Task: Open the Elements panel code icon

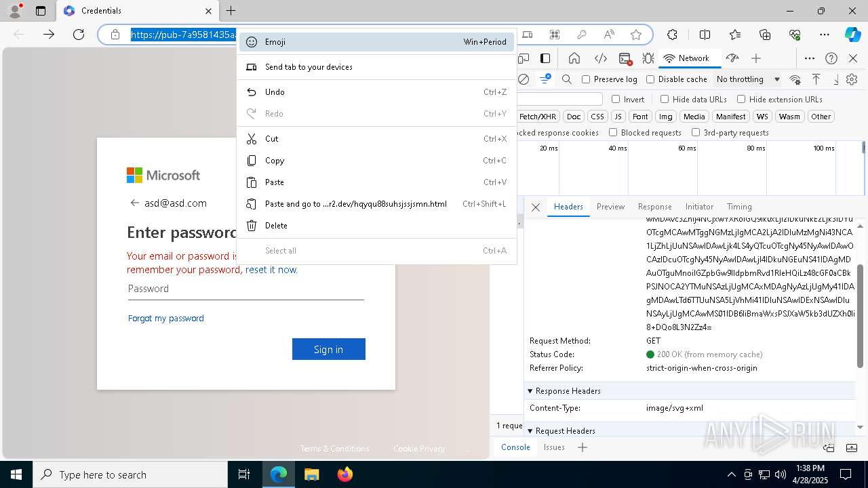Action: click(600, 58)
